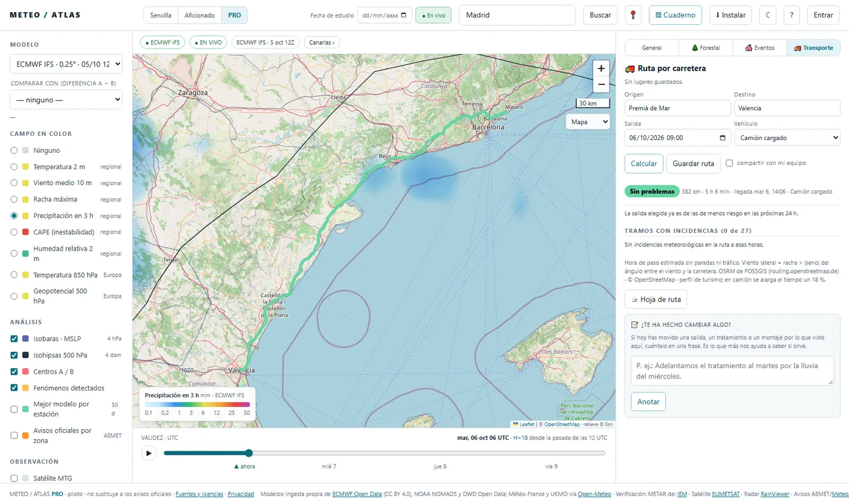Enable the Satélite MTG observation layer
849x504 pixels.
coord(14,478)
